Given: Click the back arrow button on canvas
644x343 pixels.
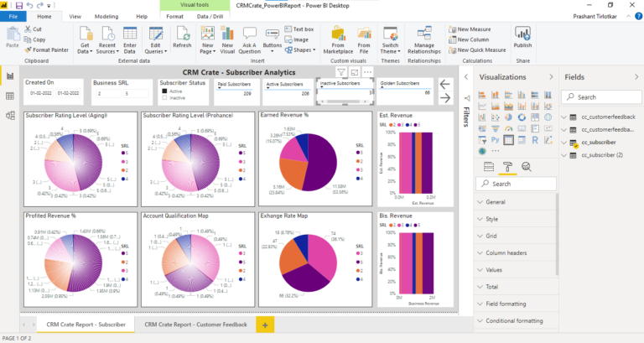Looking at the screenshot, I should coord(445,84).
